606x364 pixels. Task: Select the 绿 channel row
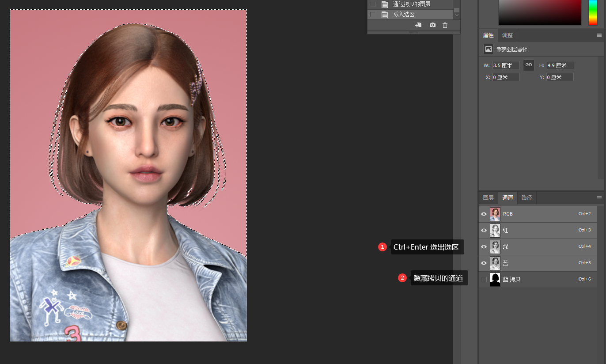[x=539, y=246]
